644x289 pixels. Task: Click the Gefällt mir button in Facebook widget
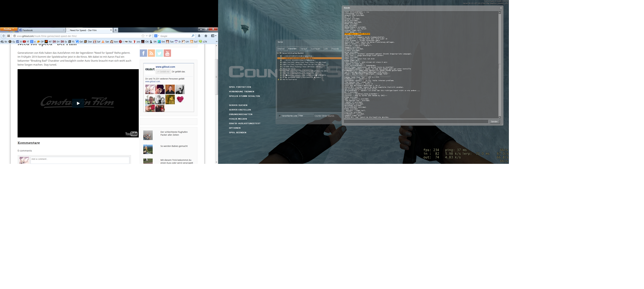point(164,72)
